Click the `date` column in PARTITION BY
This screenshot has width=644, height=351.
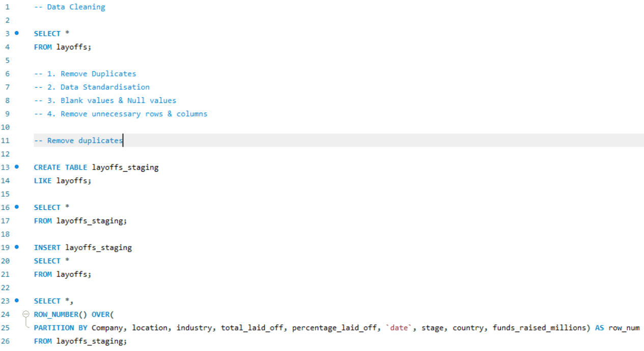pyautogui.click(x=399, y=328)
